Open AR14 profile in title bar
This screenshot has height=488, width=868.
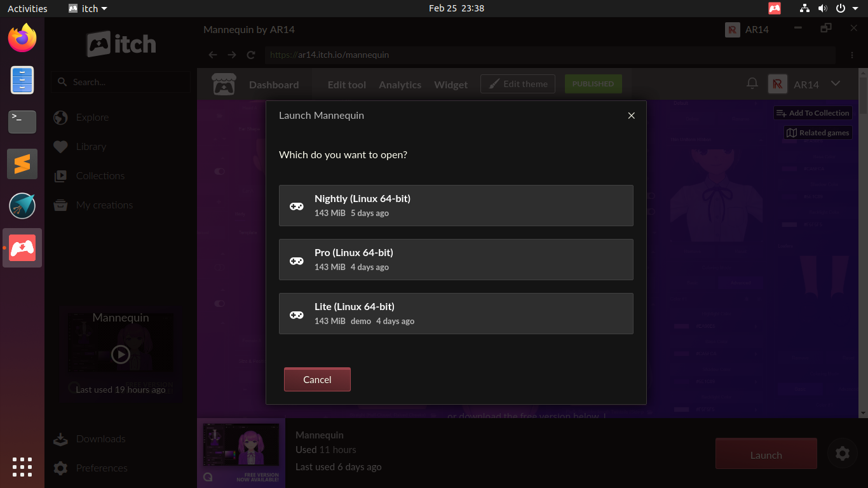[747, 30]
